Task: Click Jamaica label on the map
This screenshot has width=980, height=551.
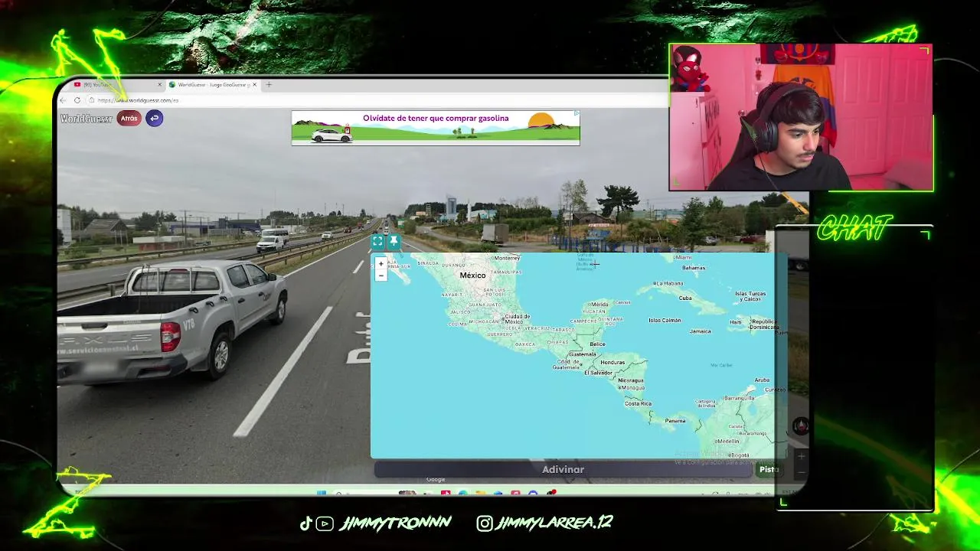Action: 700,331
